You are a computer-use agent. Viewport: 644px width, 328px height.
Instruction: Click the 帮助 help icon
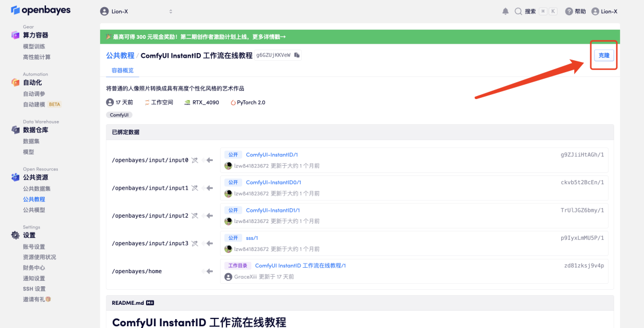click(x=569, y=11)
